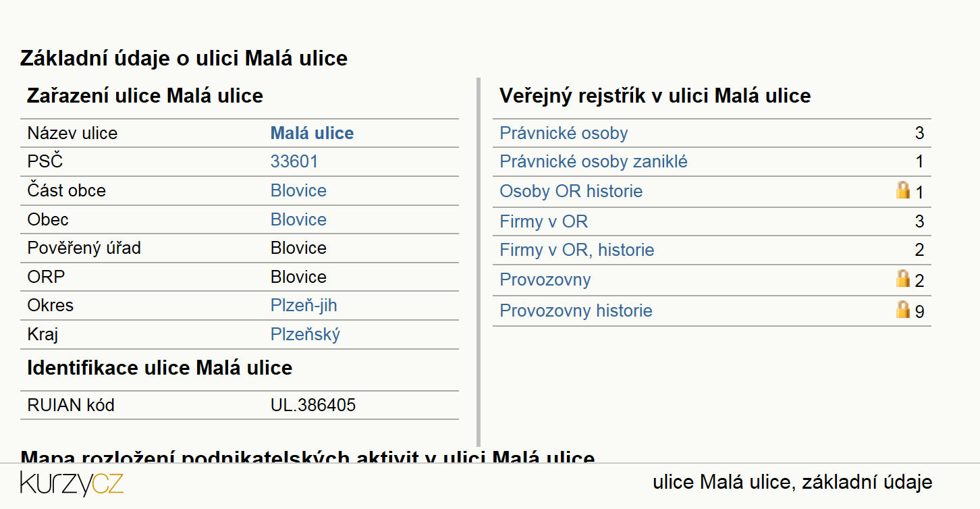Open Blovice link in Část obce row
The image size is (980, 509).
pos(298,190)
